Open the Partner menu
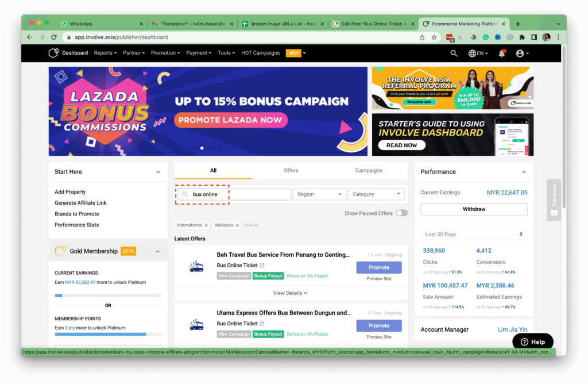 [x=133, y=53]
